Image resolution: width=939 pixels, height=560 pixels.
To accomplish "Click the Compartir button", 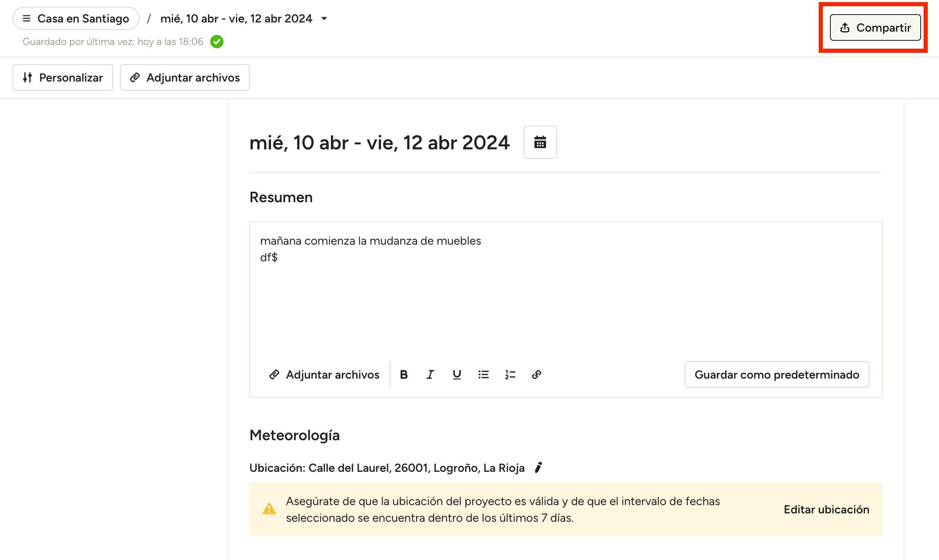I will click(875, 27).
